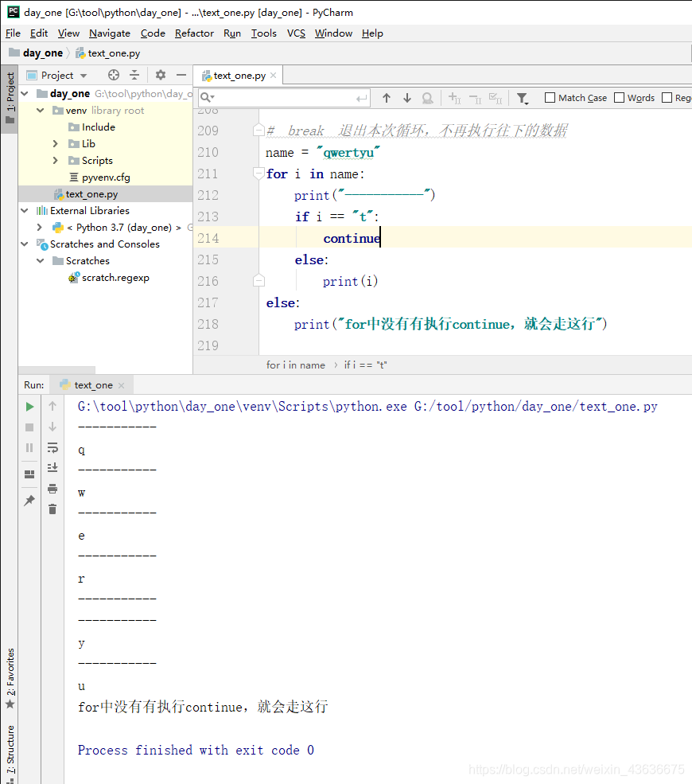692x784 pixels.
Task: Click the Find All Usages icon in search bar
Action: click(428, 98)
